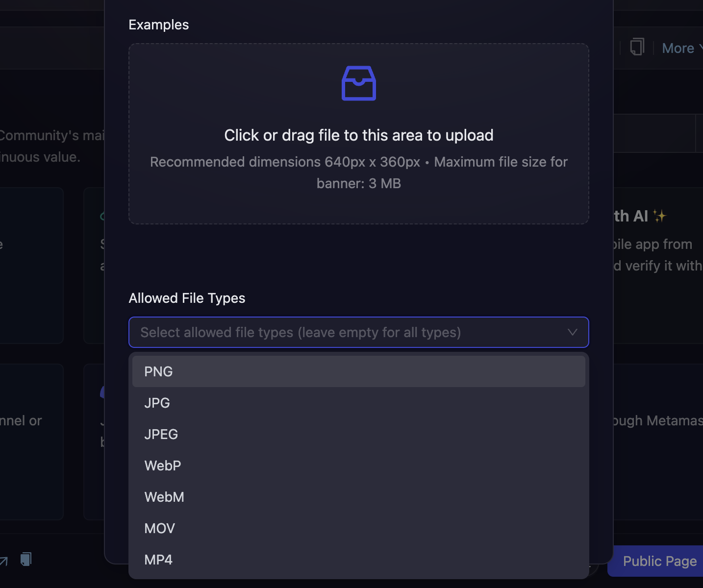
Task: Pick WebM from the dropdown options
Action: [164, 496]
